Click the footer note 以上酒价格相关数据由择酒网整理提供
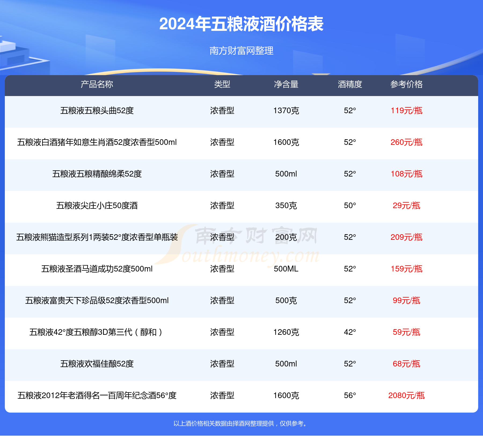The width and height of the screenshot is (483, 448). pyautogui.click(x=224, y=424)
